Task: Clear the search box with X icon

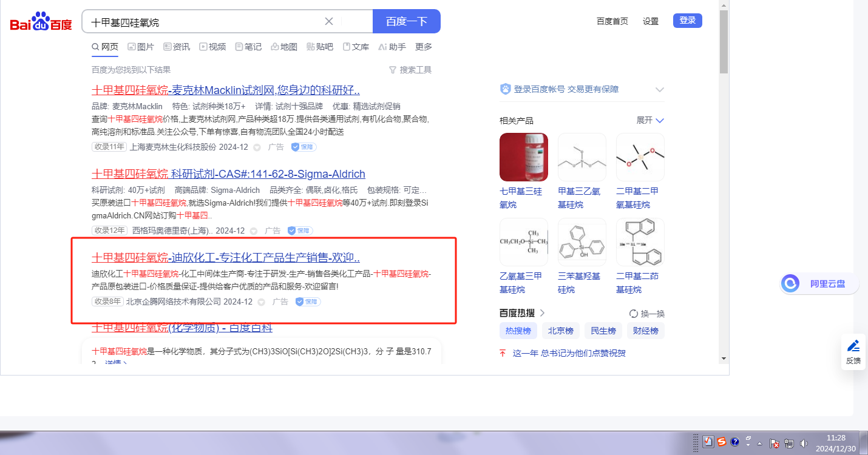Action: tap(329, 22)
